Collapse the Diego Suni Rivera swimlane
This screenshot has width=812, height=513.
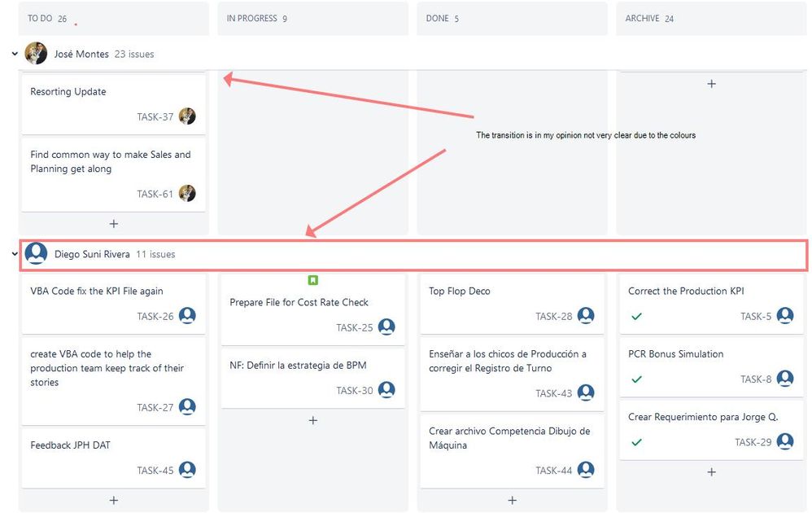pyautogui.click(x=14, y=253)
